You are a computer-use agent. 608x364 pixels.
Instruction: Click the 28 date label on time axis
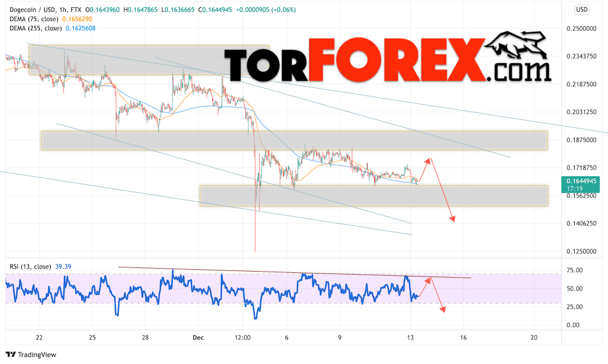(x=145, y=337)
